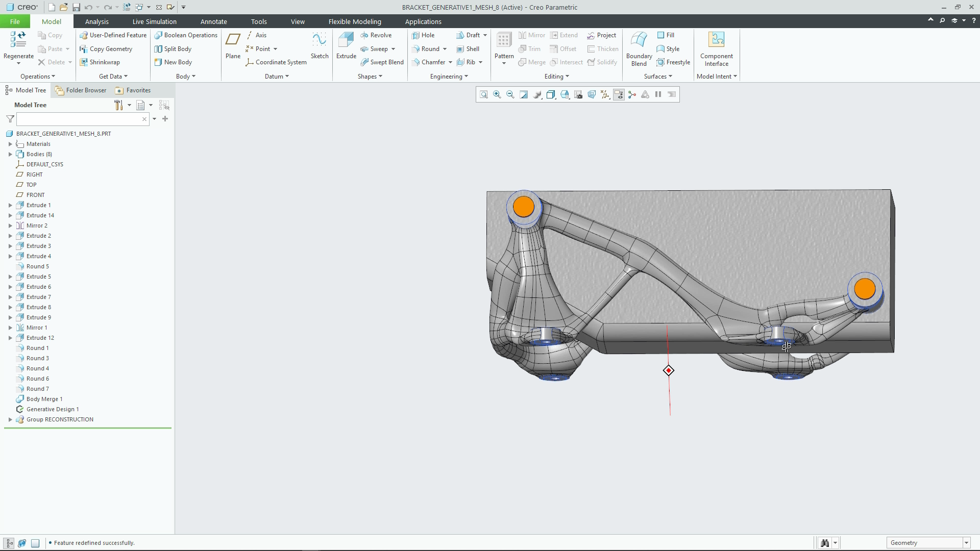Expand the Mirror 1 tree node
This screenshot has width=980, height=551.
10,328
